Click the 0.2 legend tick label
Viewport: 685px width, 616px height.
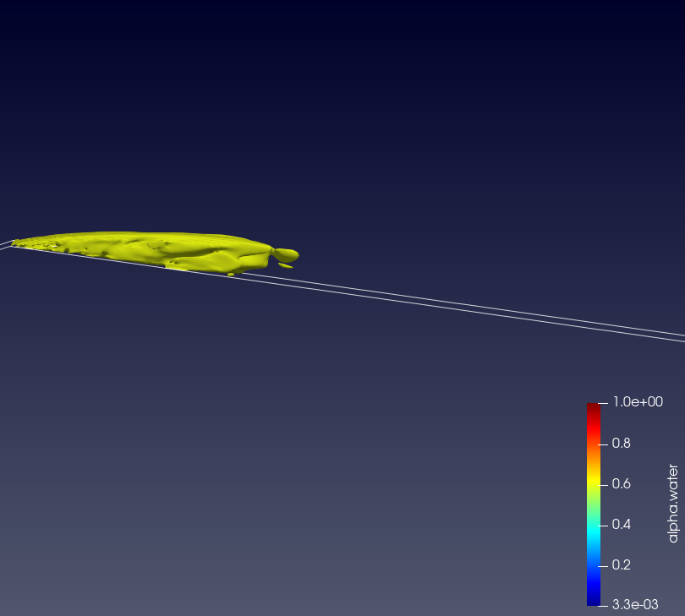pos(621,565)
